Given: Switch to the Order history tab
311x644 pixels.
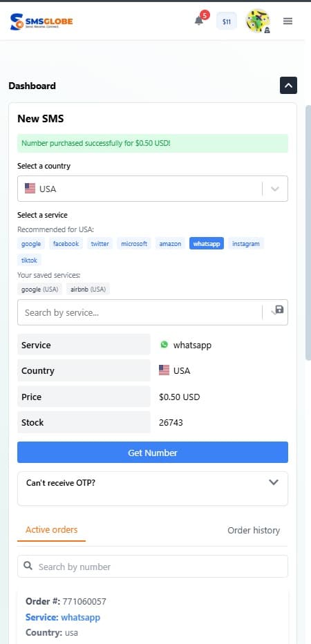Looking at the screenshot, I should 254,530.
